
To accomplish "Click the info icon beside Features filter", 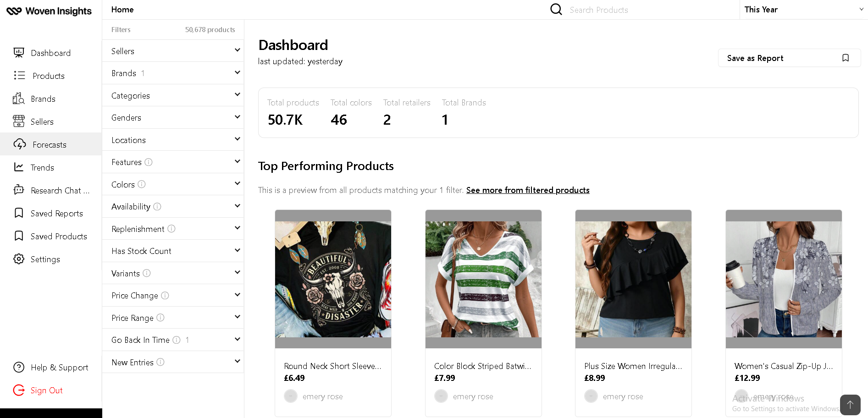I will pos(149,162).
